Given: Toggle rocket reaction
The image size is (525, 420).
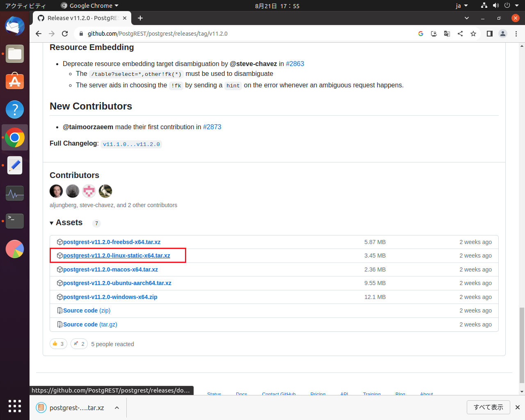Looking at the screenshot, I should 79,344.
